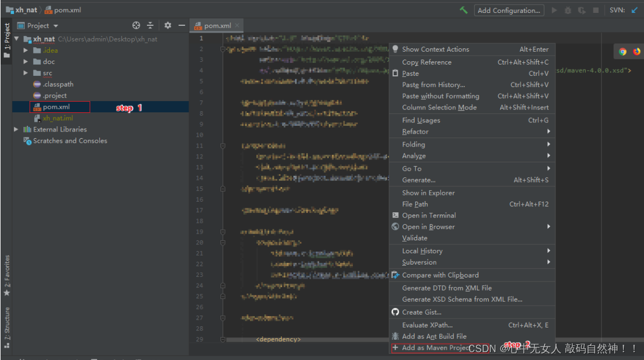
Task: Open in Firefox browser icon
Action: click(637, 52)
